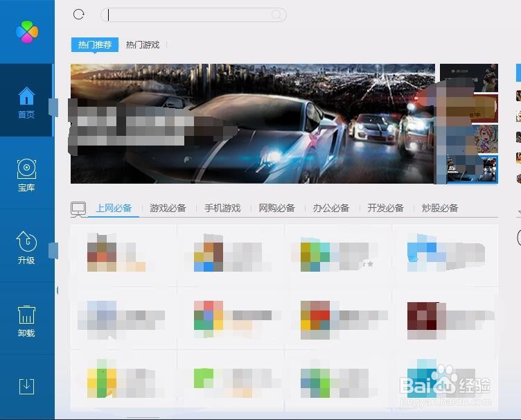Screen dimensions: 521x420
Task: Open the 卸载 uninstall section
Action: coord(26,321)
